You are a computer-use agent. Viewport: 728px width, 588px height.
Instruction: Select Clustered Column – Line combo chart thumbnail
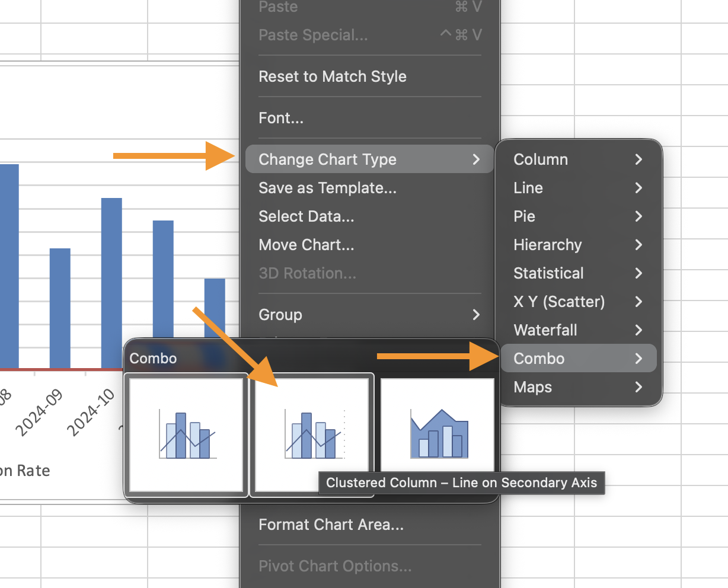point(186,434)
